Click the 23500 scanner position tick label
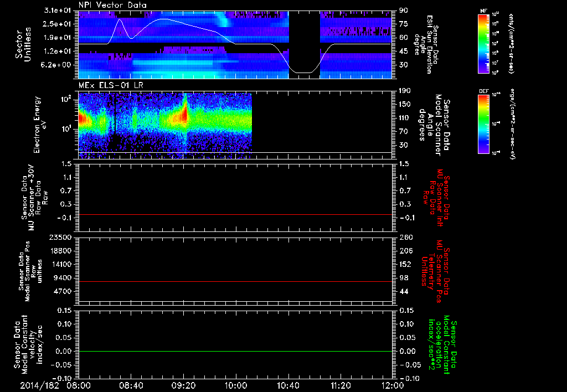The height and width of the screenshot is (392, 567). (60, 238)
